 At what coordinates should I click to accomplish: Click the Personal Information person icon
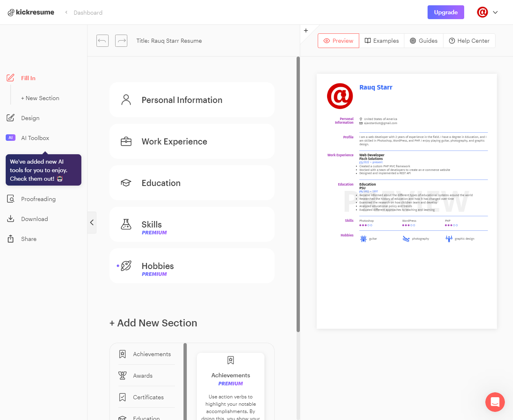pos(126,100)
